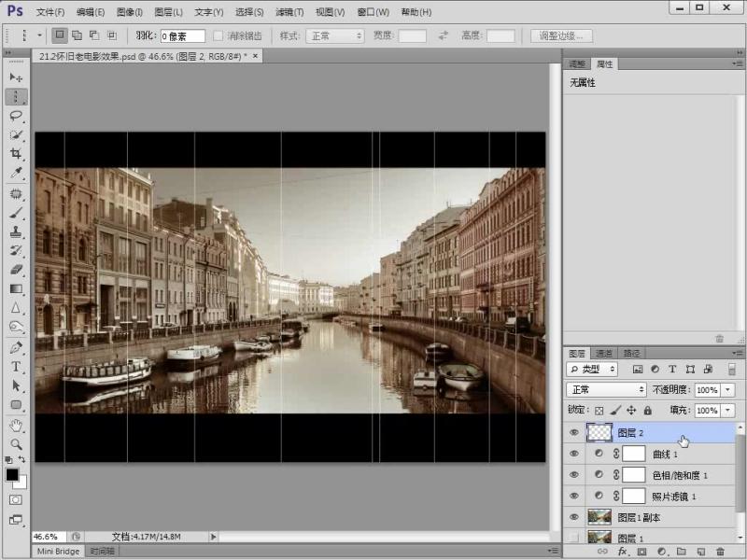
Task: Open the 滤镜(T) menu
Action: pos(290,12)
